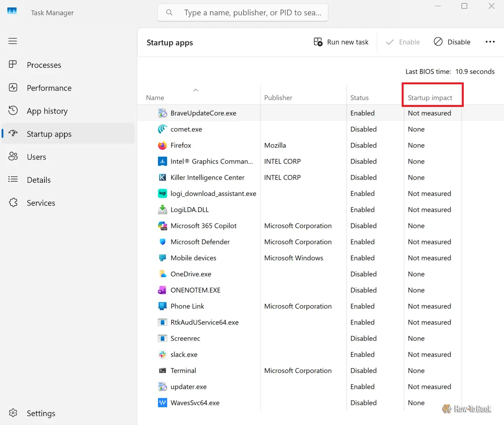
Task: Select the Screenrec icon
Action: pos(163,338)
